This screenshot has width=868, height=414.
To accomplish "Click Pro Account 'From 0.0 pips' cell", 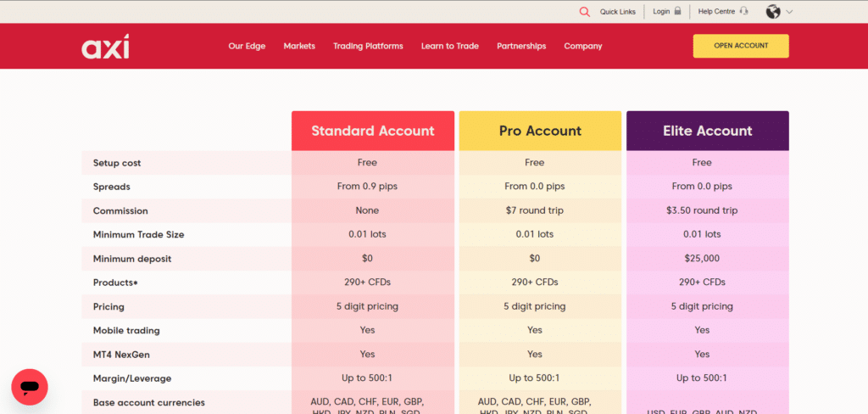I will (535, 187).
